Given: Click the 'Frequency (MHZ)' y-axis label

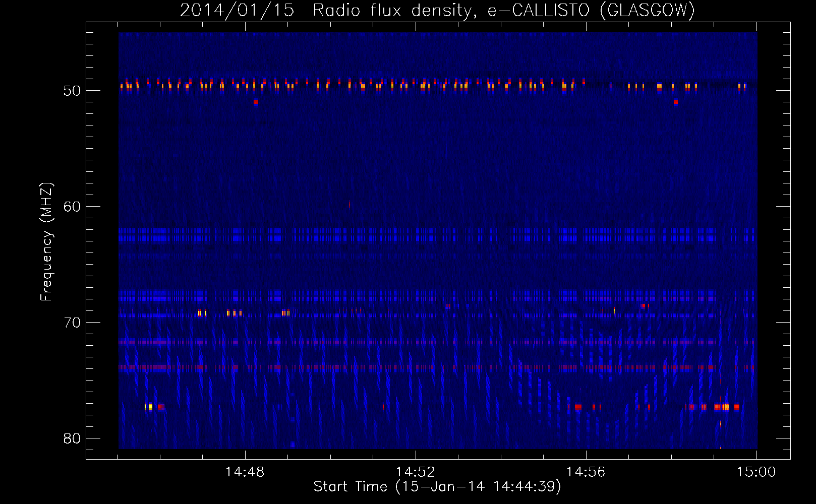Looking at the screenshot, I should click(x=46, y=242).
